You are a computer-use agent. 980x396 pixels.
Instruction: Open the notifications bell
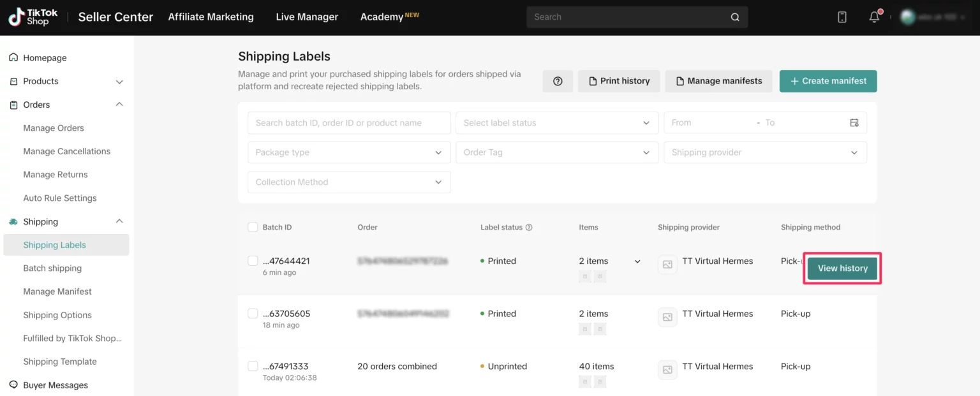(x=874, y=17)
